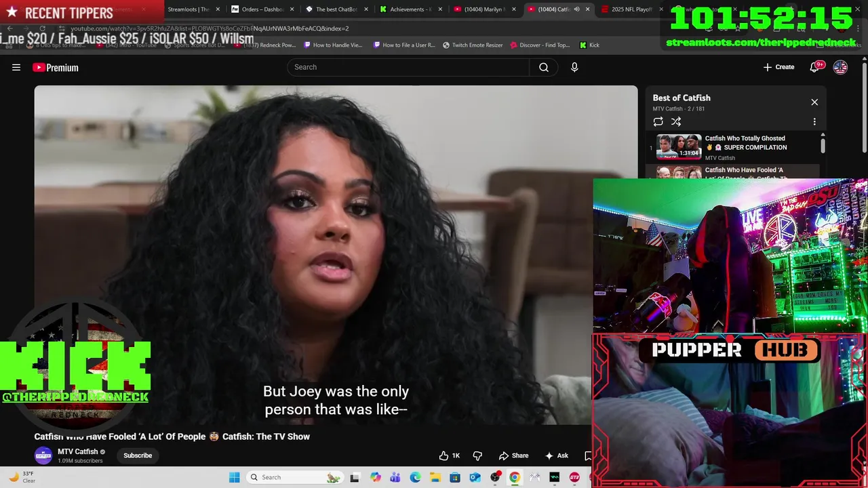This screenshot has height=488, width=868.
Task: Click the browser address bar URL
Action: (210, 28)
